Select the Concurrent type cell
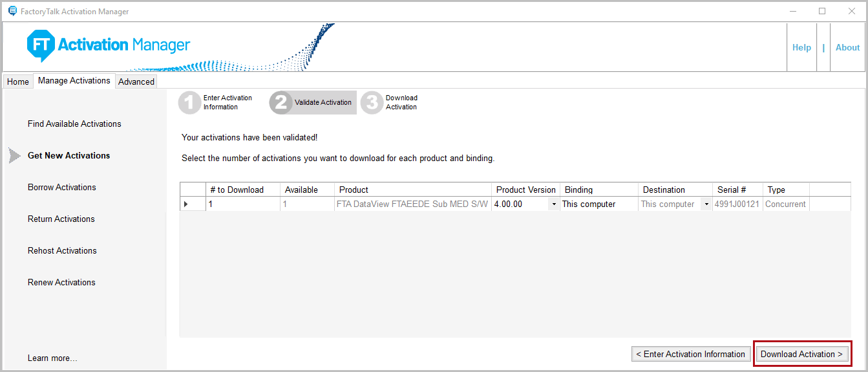 click(786, 204)
